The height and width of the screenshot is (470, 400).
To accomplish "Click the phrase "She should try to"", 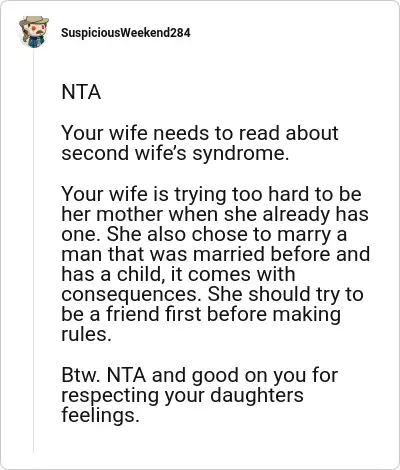I will coord(285,294).
